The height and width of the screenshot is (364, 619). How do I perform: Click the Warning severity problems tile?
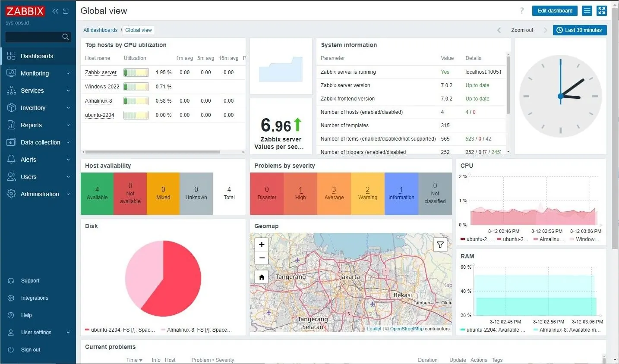click(368, 194)
